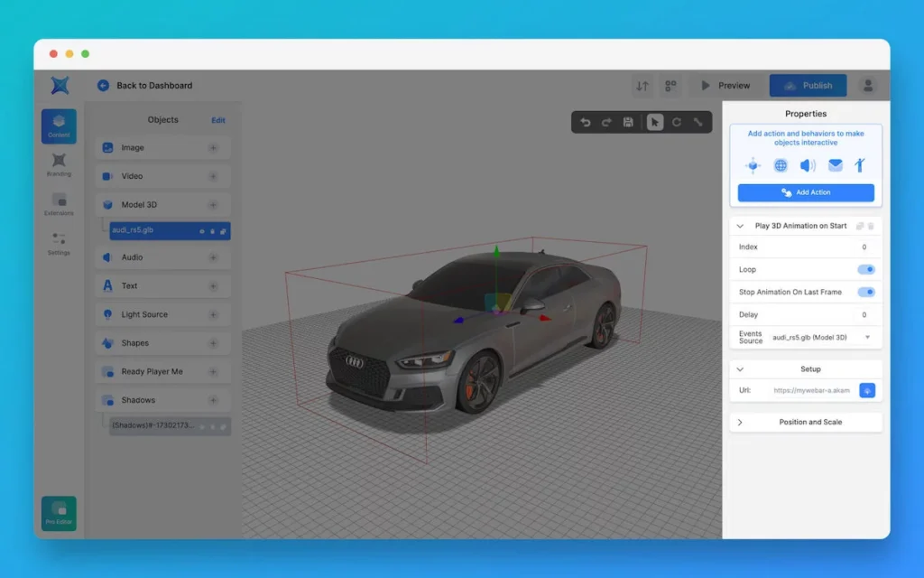Open the Branding tab in sidebar

coord(59,164)
